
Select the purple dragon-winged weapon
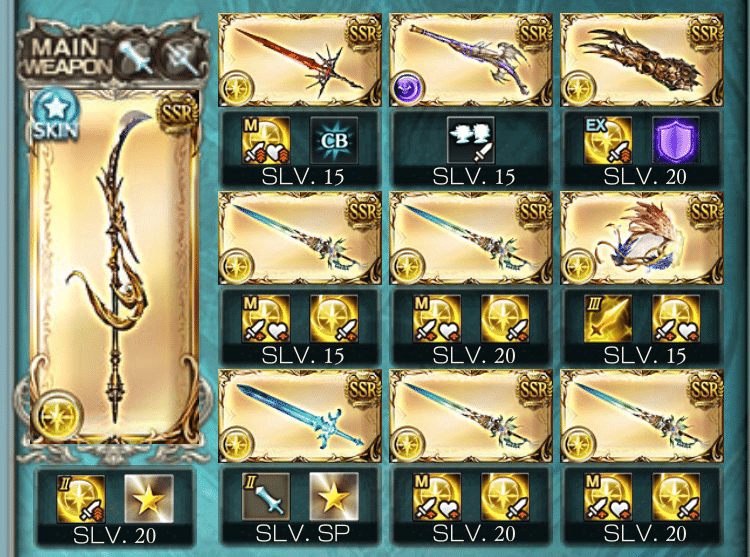(471, 60)
